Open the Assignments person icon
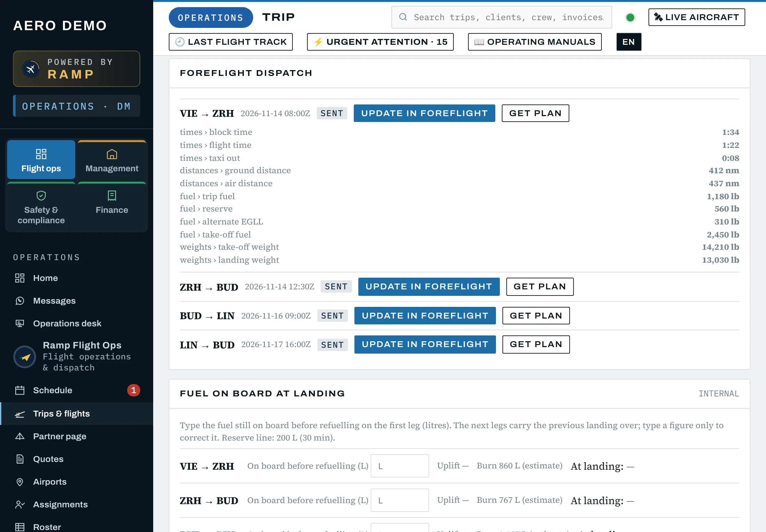Screen dimensions: 766x532 pos(20,504)
